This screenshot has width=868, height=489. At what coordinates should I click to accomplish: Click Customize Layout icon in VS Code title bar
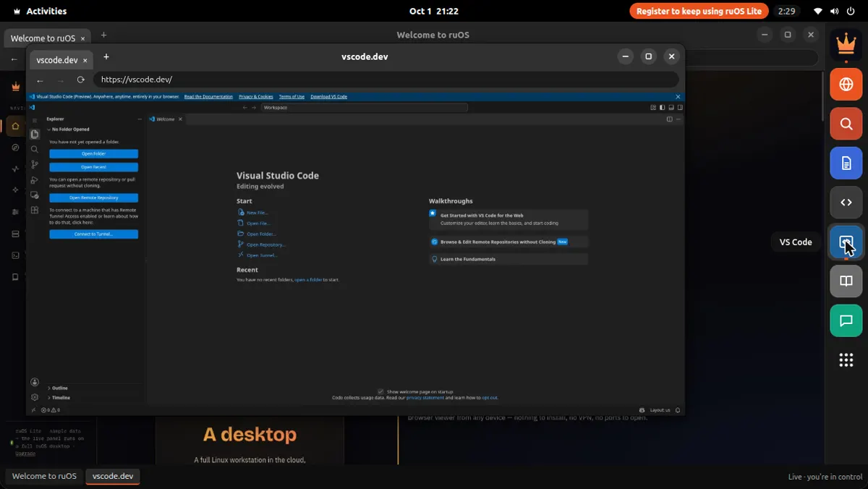pos(653,108)
